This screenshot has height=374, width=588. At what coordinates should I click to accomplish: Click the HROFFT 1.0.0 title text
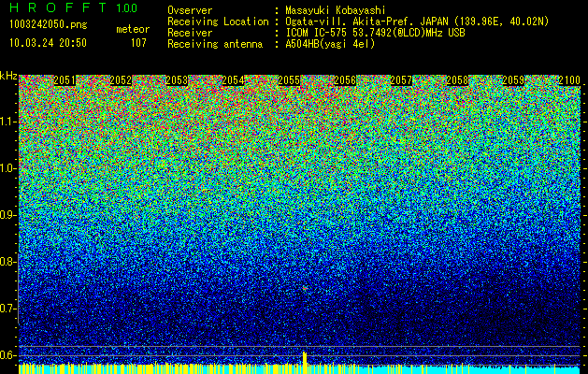point(74,7)
